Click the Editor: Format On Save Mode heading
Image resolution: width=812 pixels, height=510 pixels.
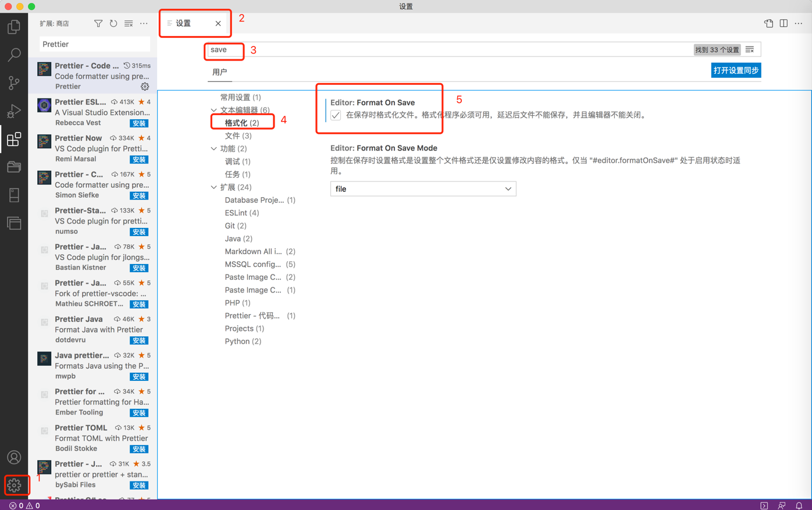point(384,148)
